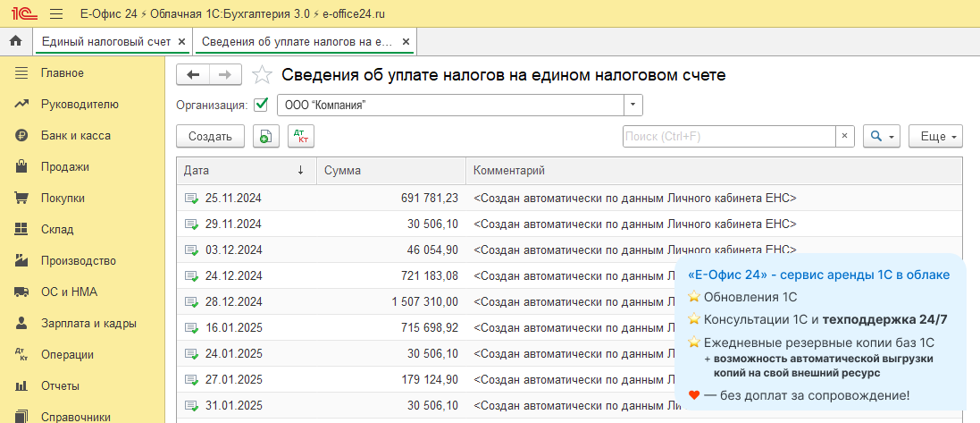Image resolution: width=980 pixels, height=423 pixels.
Task: Open Зарплата и кадры section
Action: pos(88,324)
